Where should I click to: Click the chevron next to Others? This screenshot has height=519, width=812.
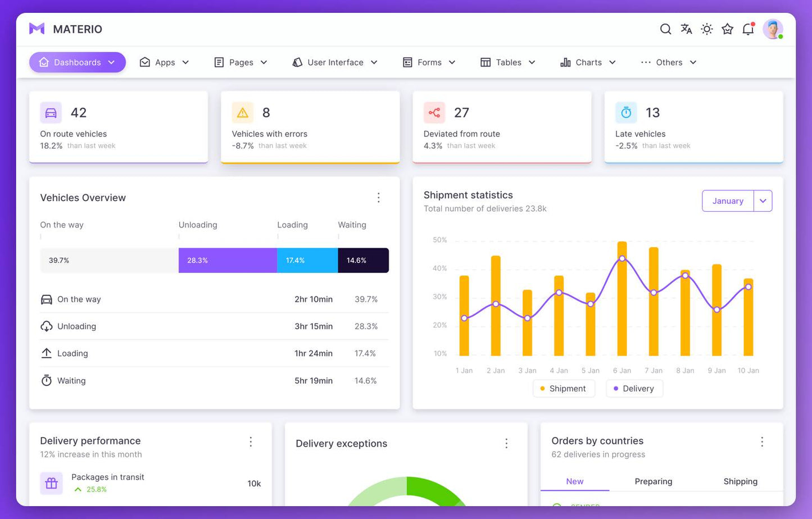coord(693,62)
